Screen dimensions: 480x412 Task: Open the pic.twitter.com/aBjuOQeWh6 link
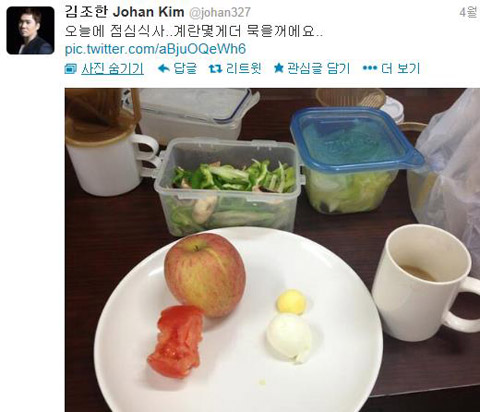pyautogui.click(x=155, y=49)
